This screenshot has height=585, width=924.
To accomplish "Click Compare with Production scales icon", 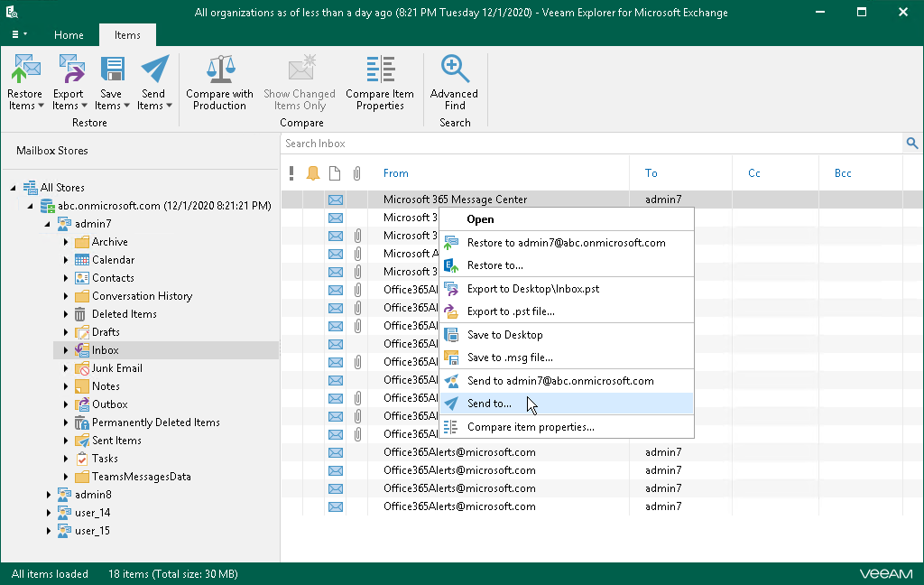I will pos(219,70).
